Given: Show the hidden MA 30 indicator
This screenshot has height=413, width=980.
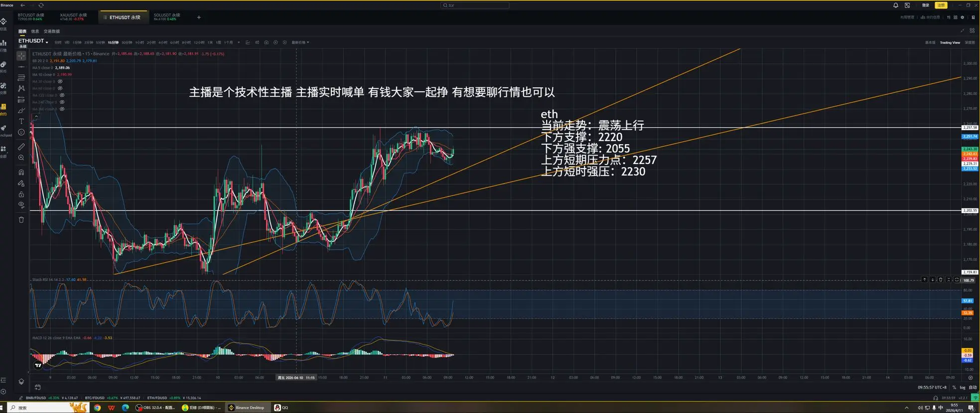Looking at the screenshot, I should coord(60,81).
